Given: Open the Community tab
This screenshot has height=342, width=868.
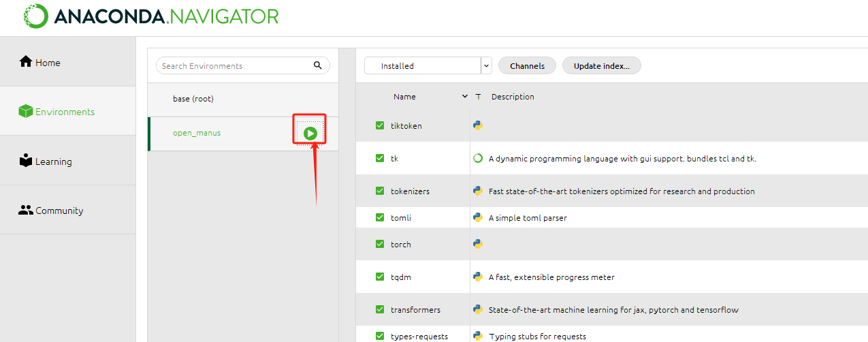Looking at the screenshot, I should (68, 211).
